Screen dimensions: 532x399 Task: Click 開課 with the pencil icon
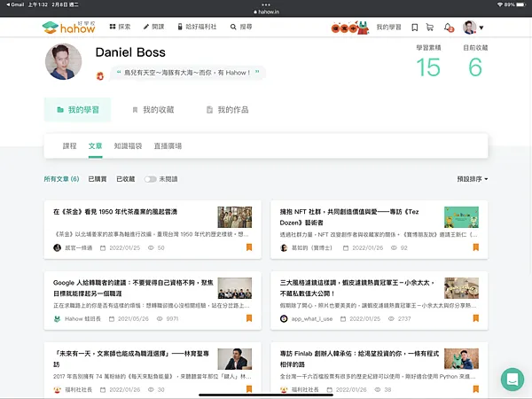tap(153, 27)
